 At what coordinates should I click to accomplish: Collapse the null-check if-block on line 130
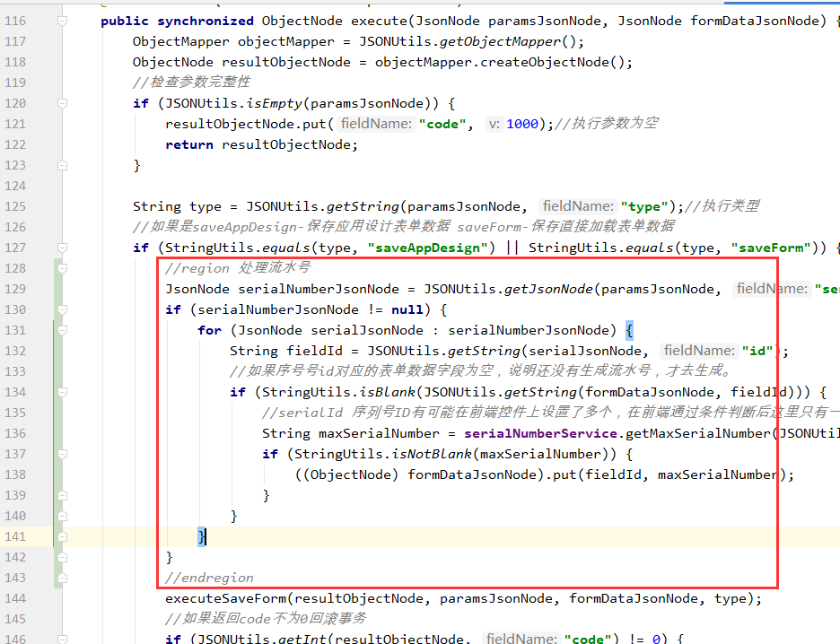tap(65, 309)
